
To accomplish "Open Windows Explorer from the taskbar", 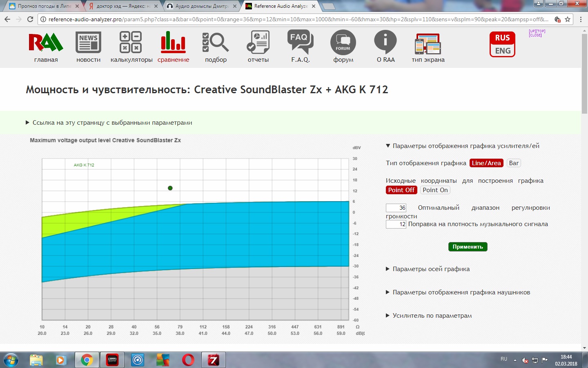I will 36,360.
